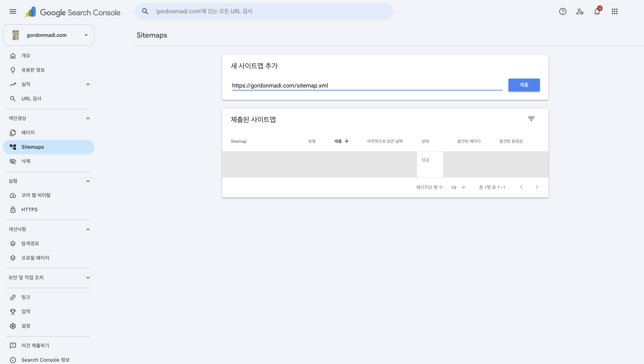644x364 pixels.
Task: Click the info icon beside Search Console 정보
Action: pyautogui.click(x=13, y=360)
